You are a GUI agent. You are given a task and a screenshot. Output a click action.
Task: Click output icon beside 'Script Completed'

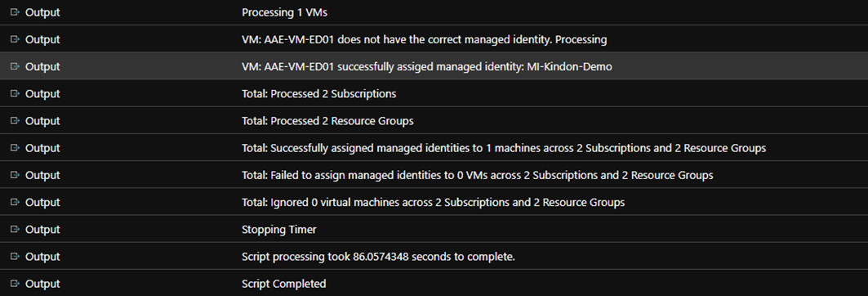tap(15, 284)
